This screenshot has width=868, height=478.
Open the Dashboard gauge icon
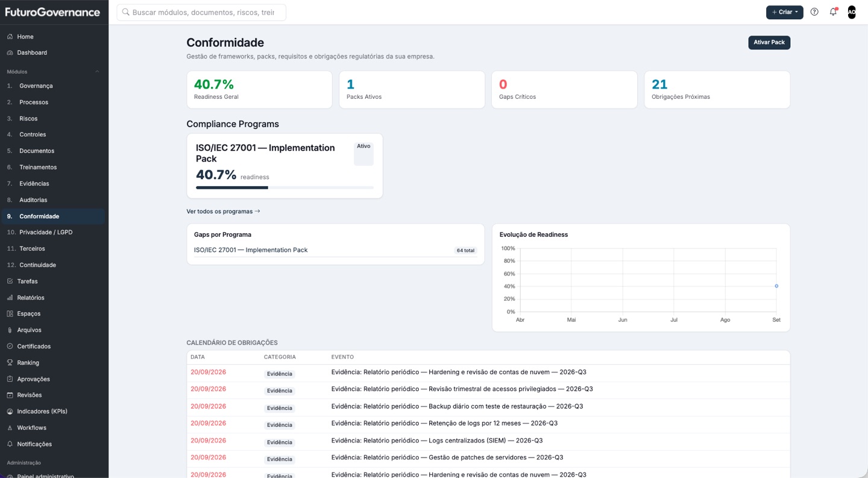pos(10,53)
